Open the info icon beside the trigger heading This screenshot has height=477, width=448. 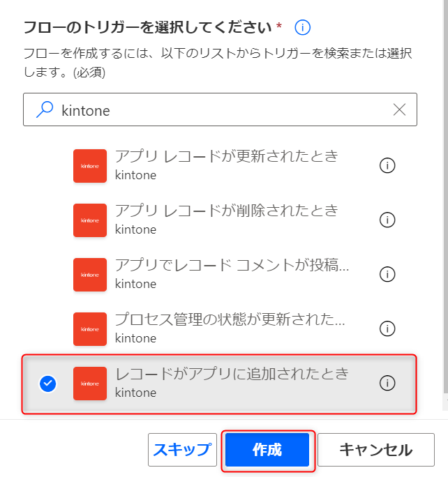click(303, 28)
